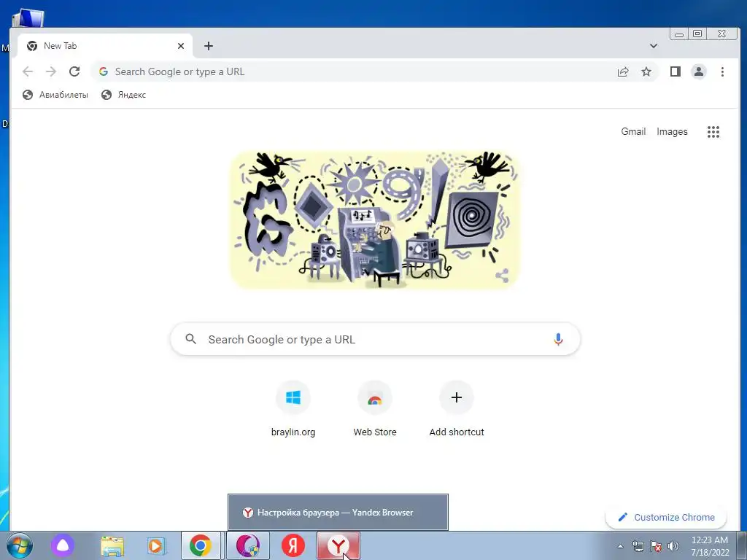The width and height of the screenshot is (747, 560).
Task: Reload the page with the refresh icon
Action: [x=74, y=72]
